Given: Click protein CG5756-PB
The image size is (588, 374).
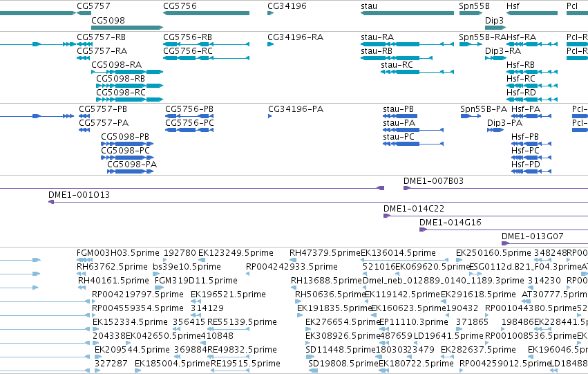Looking at the screenshot, I should pos(189,109).
